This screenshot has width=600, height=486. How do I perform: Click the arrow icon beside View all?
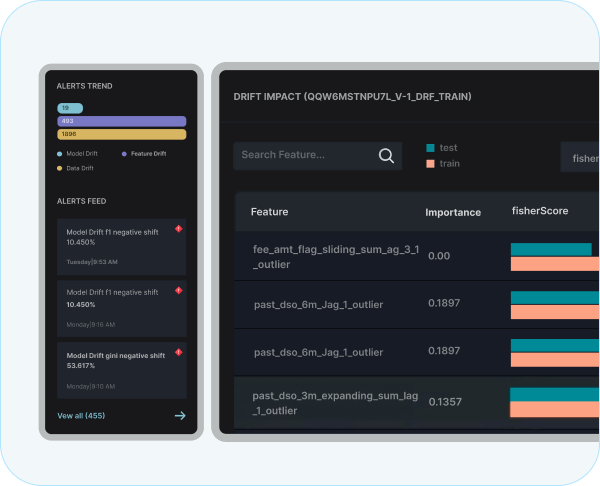180,415
